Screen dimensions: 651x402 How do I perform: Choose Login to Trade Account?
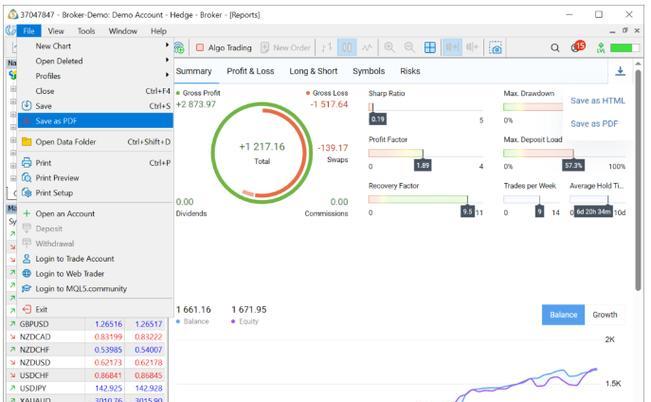95,258
